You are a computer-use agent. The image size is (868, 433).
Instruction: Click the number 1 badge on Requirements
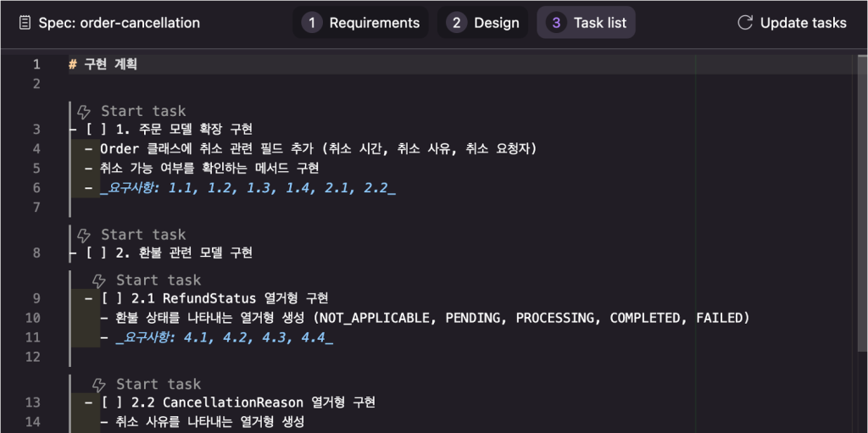point(312,23)
